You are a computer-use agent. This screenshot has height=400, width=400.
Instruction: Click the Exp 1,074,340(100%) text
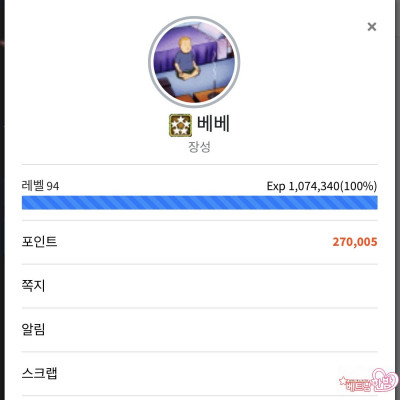[322, 186]
